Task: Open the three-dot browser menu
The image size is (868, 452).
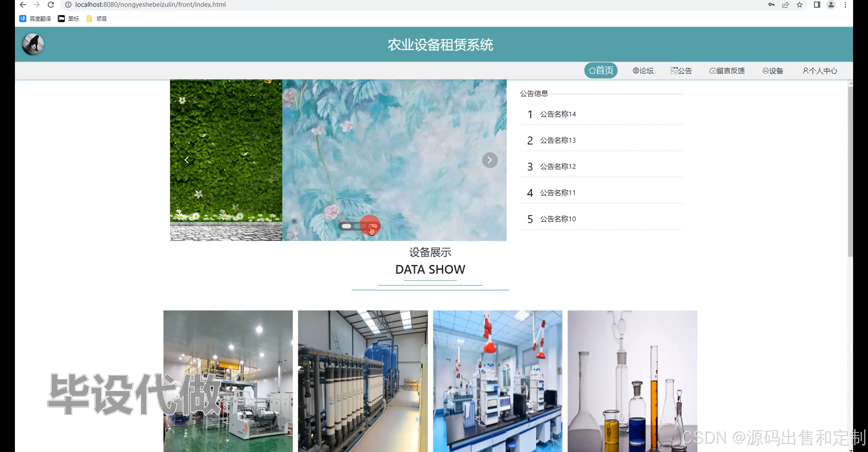Action: pyautogui.click(x=845, y=5)
